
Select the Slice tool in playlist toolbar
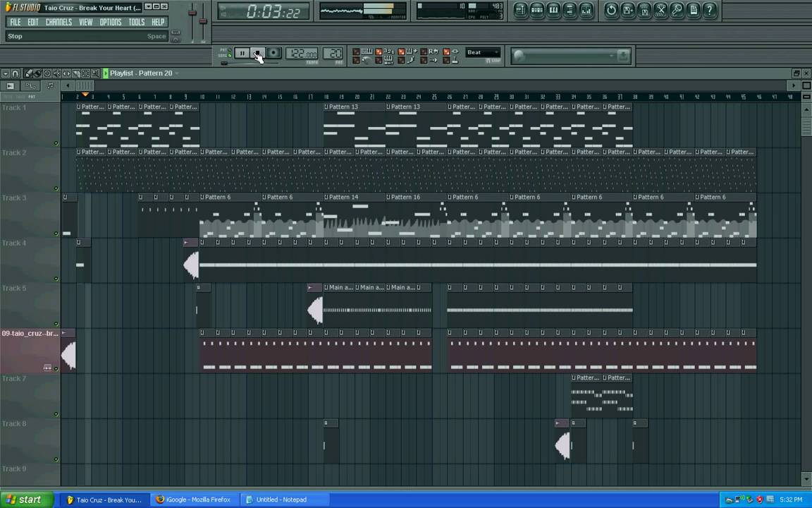(x=76, y=73)
